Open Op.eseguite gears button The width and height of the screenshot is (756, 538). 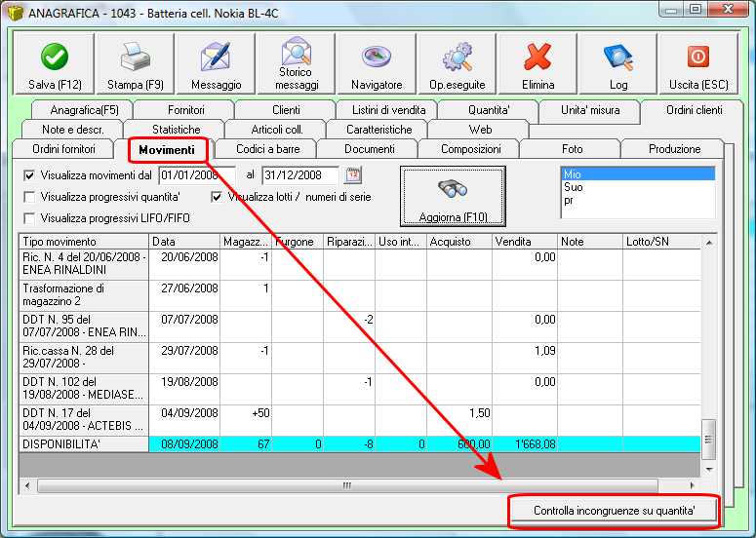point(458,63)
